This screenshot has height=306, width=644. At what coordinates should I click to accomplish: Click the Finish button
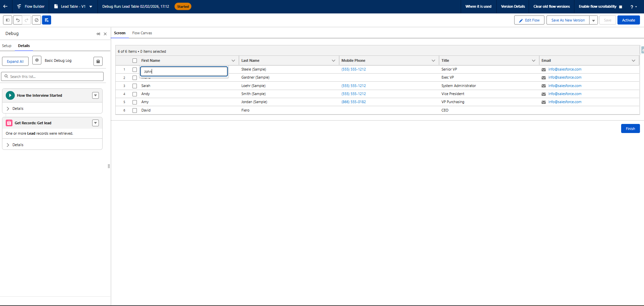(x=630, y=129)
